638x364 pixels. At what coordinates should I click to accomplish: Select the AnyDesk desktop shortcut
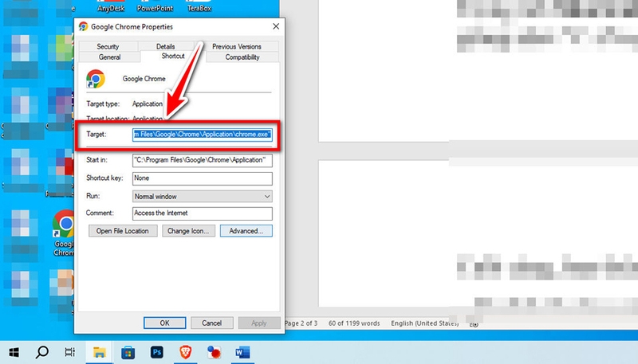[111, 6]
